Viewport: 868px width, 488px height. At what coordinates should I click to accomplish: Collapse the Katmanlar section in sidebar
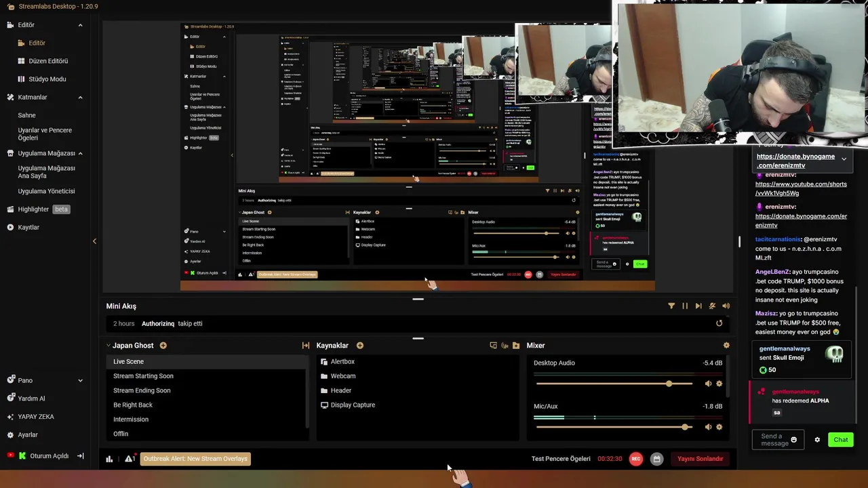click(80, 98)
